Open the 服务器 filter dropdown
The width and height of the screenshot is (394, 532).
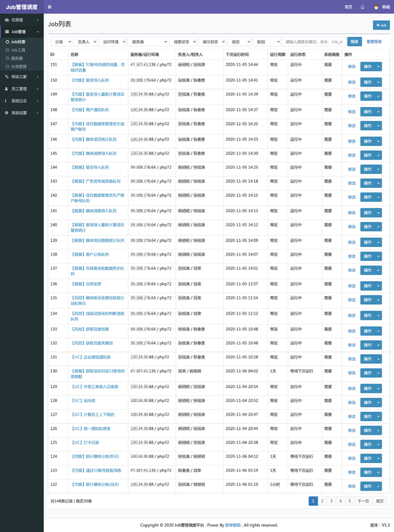pyautogui.click(x=148, y=42)
